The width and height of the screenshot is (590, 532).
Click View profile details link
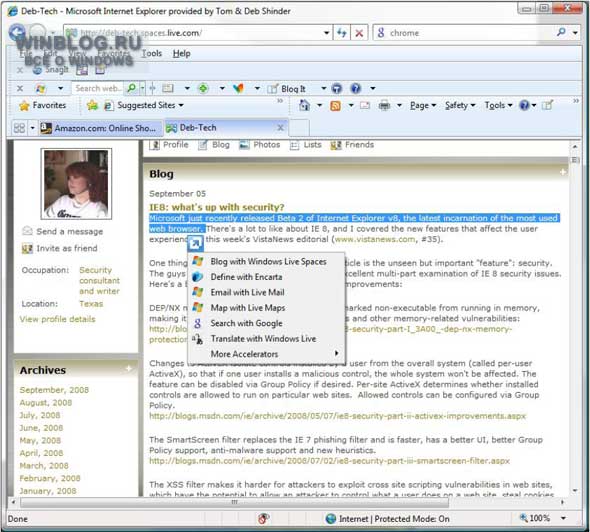point(58,319)
